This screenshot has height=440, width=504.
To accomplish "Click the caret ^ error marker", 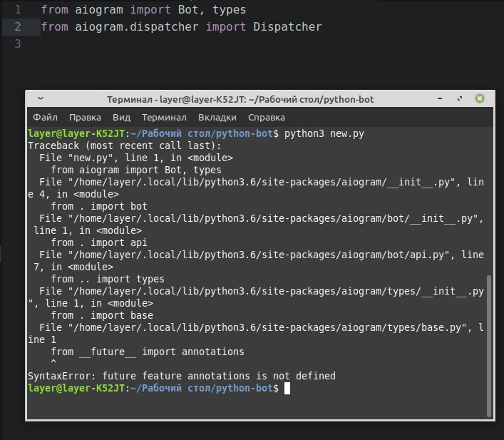I will tap(53, 362).
